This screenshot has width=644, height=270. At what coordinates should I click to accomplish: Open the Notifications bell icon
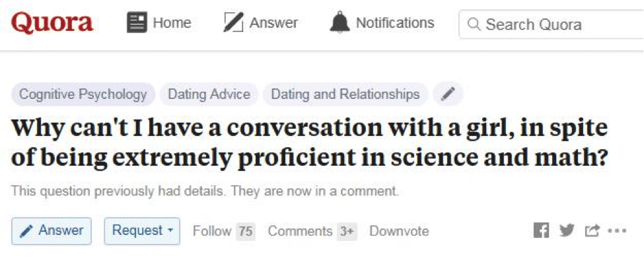point(340,24)
